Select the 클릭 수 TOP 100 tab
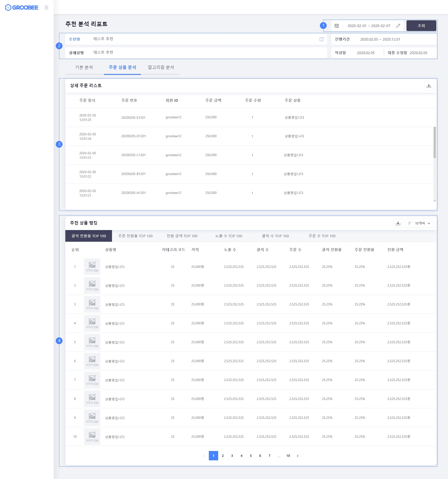The image size is (448, 479). click(275, 236)
